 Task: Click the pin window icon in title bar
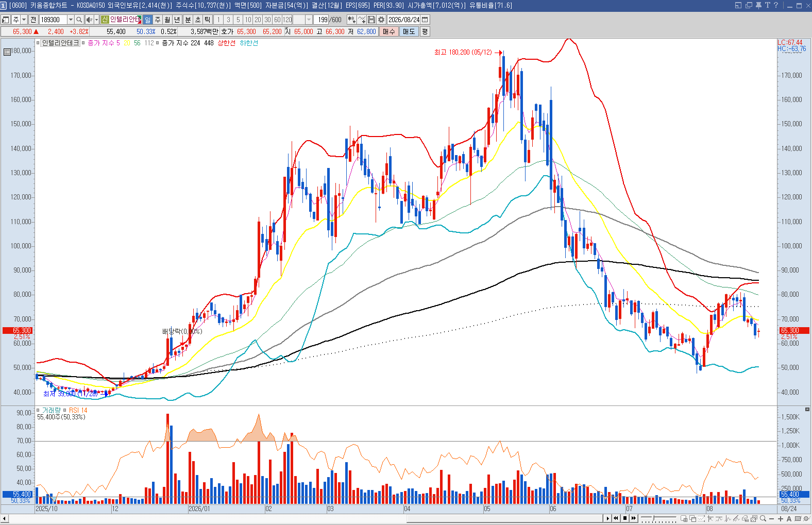point(758,5)
